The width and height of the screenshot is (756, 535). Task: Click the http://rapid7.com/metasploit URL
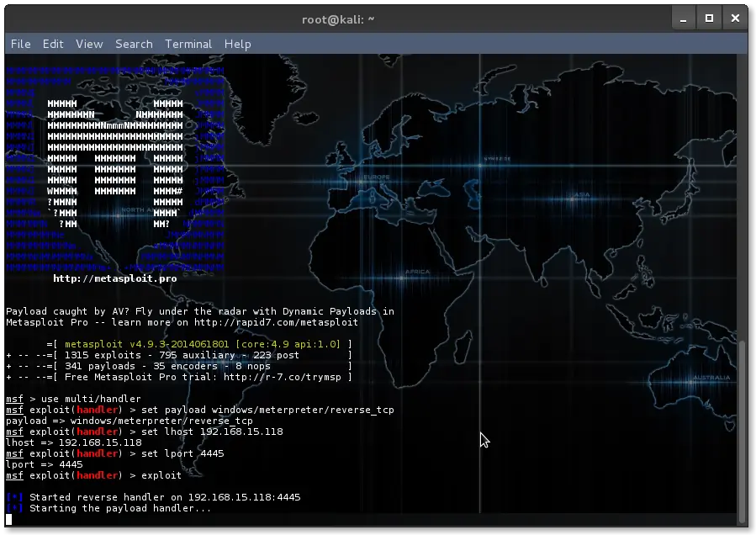tap(277, 322)
